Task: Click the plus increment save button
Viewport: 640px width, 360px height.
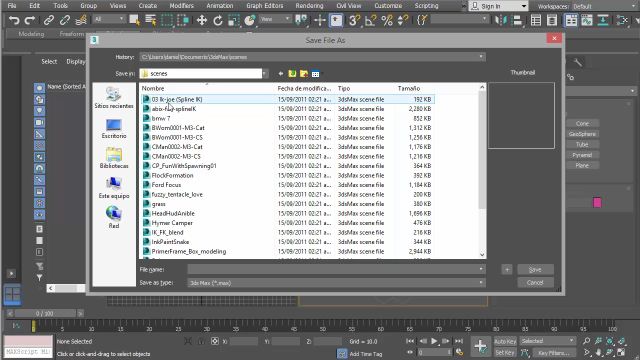Action: [507, 269]
